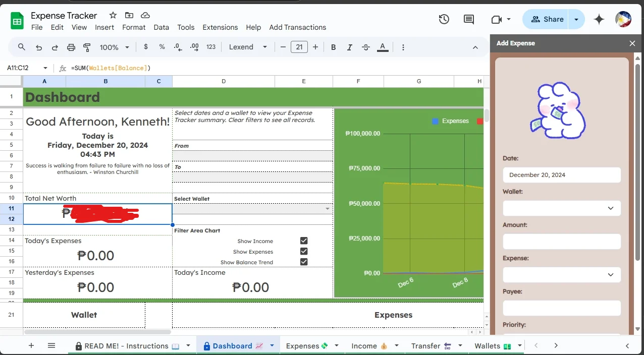
Task: Open the more number formats menu
Action: pyautogui.click(x=211, y=47)
